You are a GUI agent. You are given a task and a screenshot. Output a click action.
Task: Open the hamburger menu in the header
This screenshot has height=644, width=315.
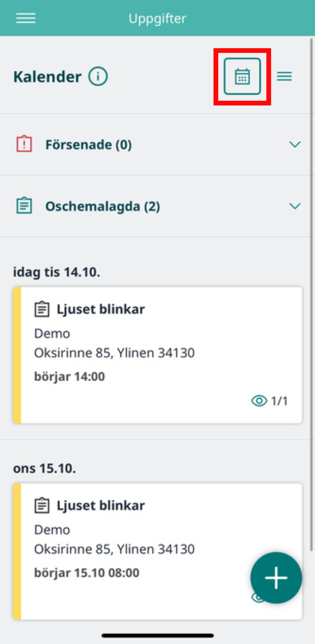[x=26, y=18]
